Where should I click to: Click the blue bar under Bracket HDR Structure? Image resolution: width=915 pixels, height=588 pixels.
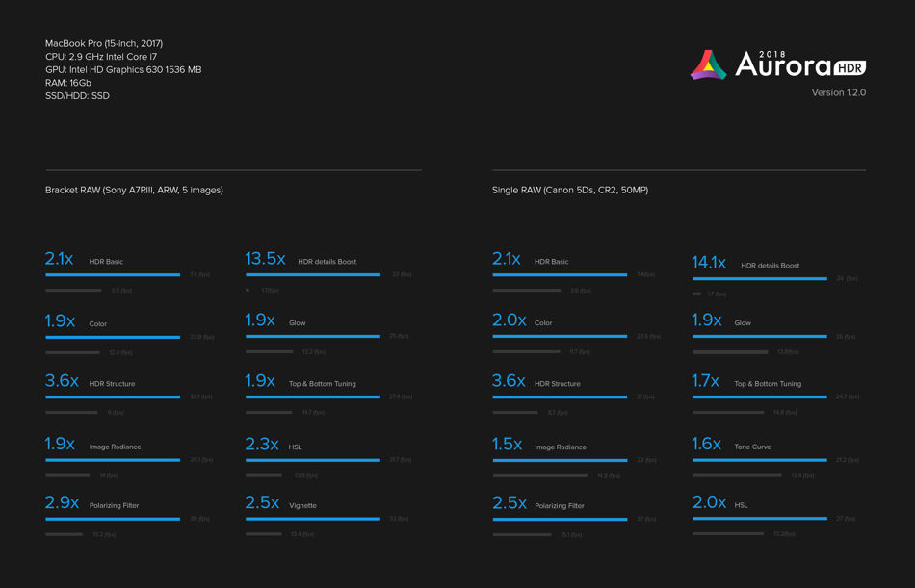(x=113, y=397)
